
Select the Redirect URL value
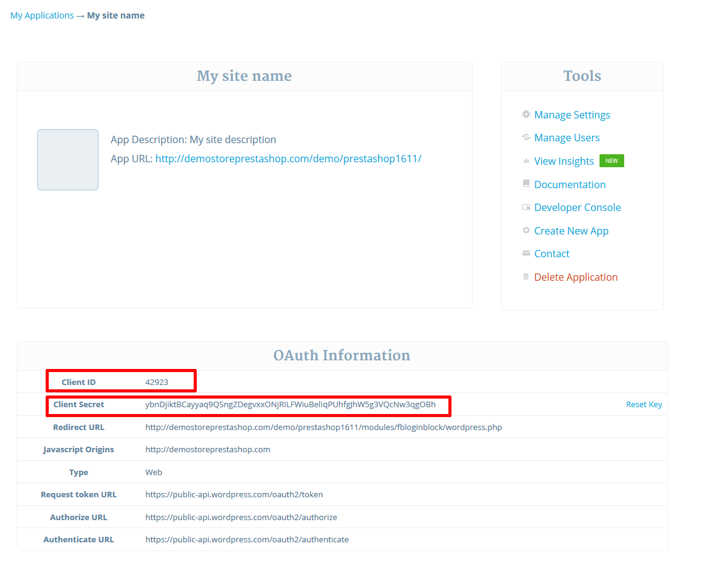coord(324,427)
